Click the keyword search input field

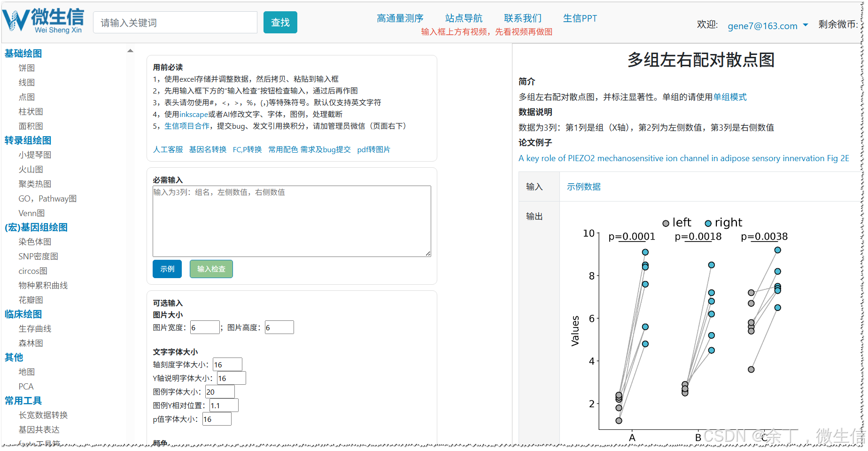pos(175,23)
